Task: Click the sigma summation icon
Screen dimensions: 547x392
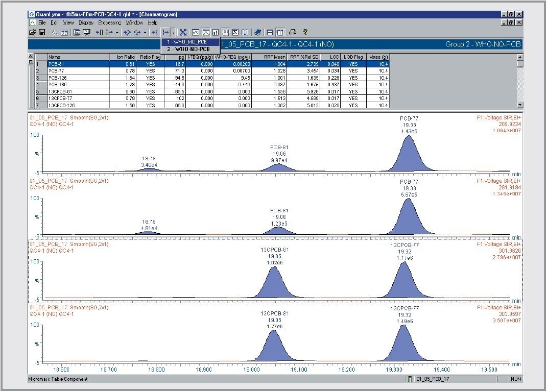Action: 235,33
